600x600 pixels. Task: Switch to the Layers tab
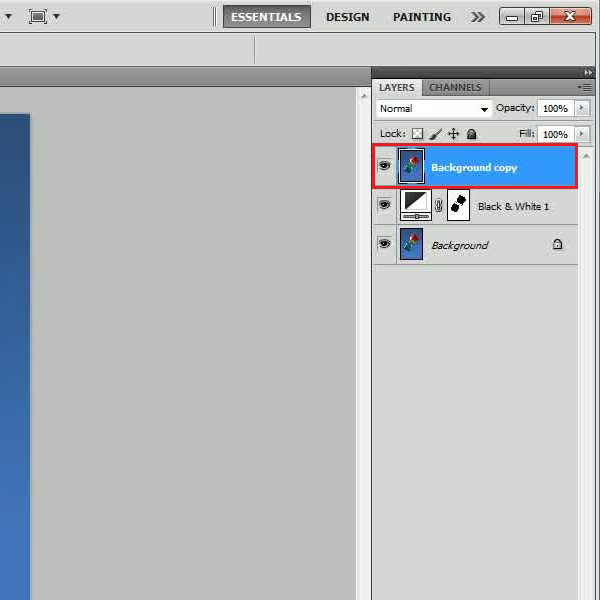click(x=396, y=88)
